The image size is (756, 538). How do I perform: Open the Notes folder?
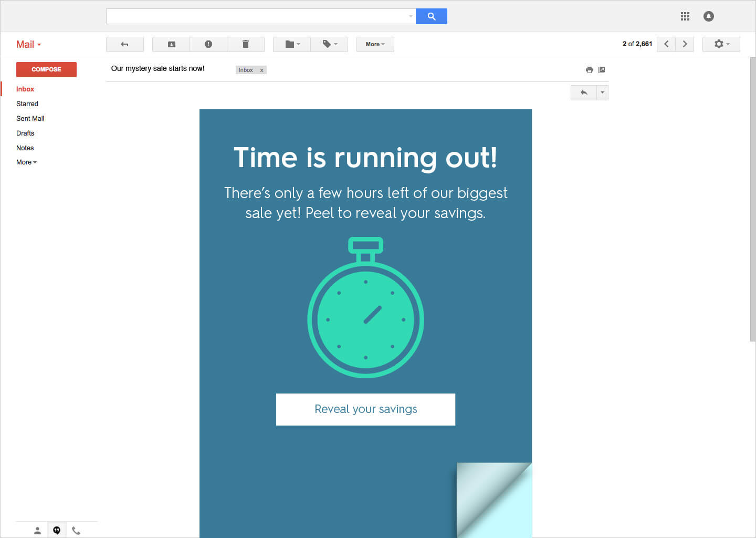tap(25, 148)
